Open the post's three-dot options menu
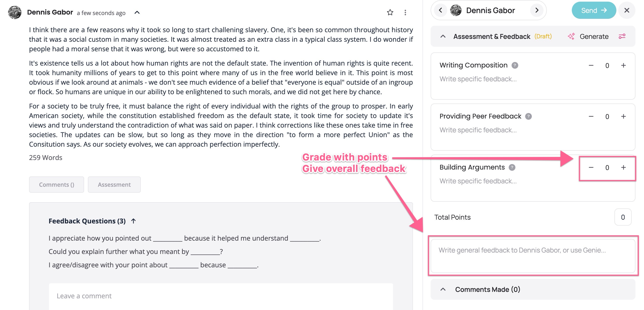This screenshot has height=310, width=644. coord(405,13)
